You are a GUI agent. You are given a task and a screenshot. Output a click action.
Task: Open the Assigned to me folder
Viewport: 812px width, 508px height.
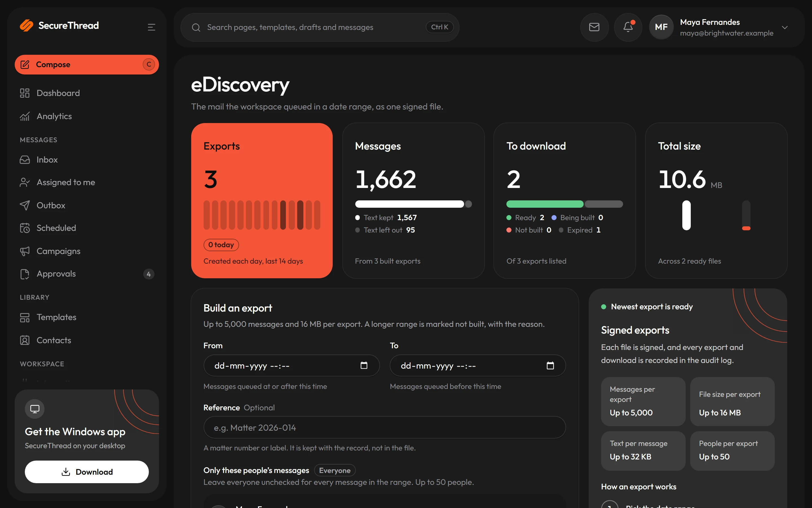click(x=87, y=182)
